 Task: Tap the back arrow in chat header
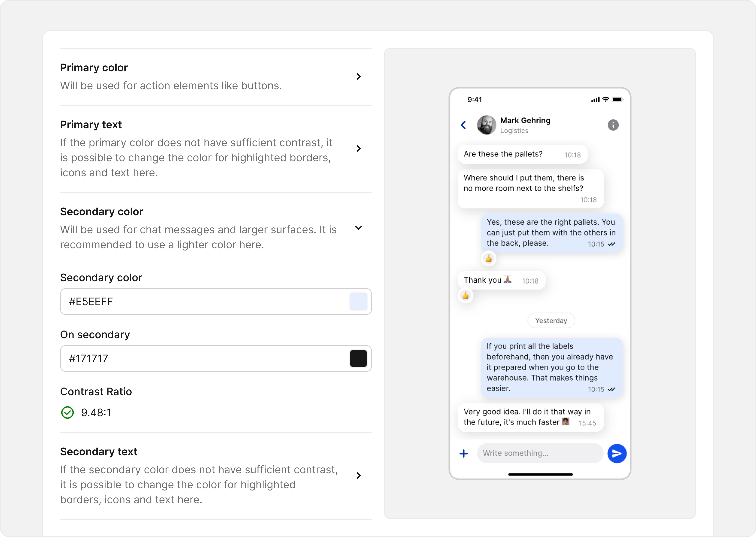[x=463, y=125]
